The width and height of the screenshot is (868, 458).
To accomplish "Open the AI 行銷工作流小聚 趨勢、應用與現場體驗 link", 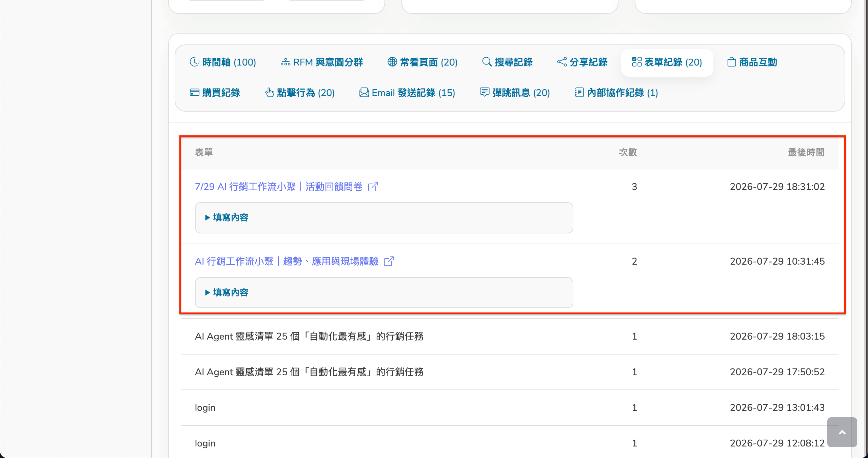I will tap(287, 261).
